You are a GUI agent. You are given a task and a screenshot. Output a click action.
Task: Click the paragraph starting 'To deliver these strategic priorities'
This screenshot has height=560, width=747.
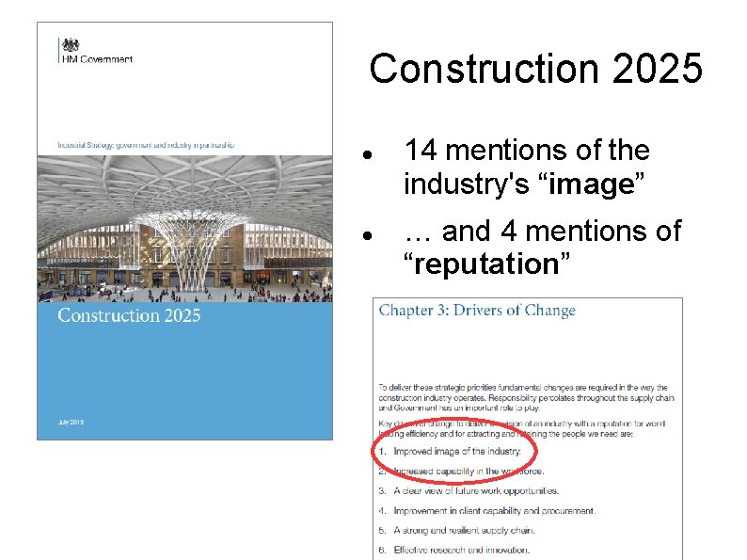coord(527,397)
